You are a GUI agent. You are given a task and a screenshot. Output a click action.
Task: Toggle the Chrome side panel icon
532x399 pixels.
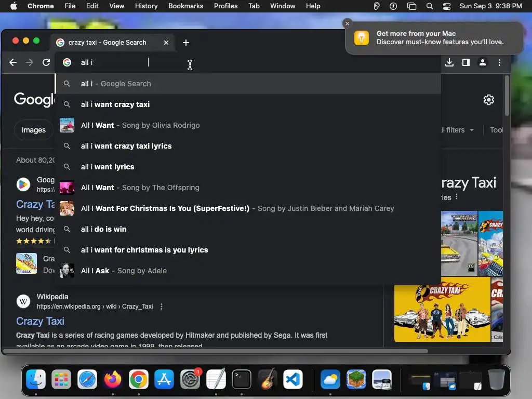click(x=466, y=62)
